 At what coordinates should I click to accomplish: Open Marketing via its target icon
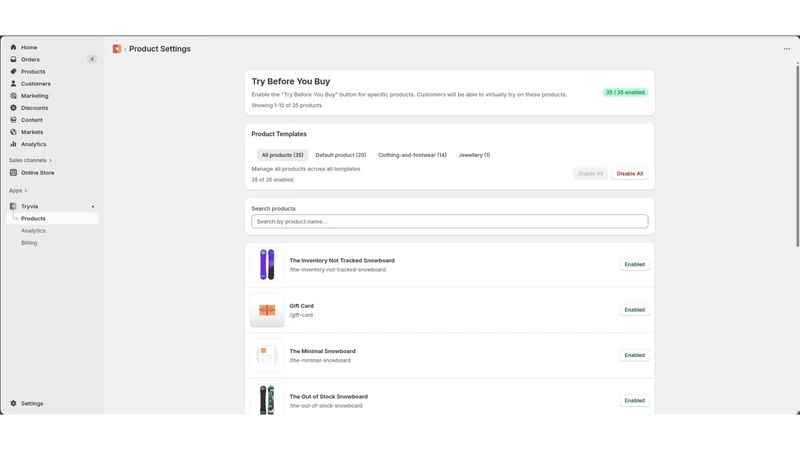point(13,95)
